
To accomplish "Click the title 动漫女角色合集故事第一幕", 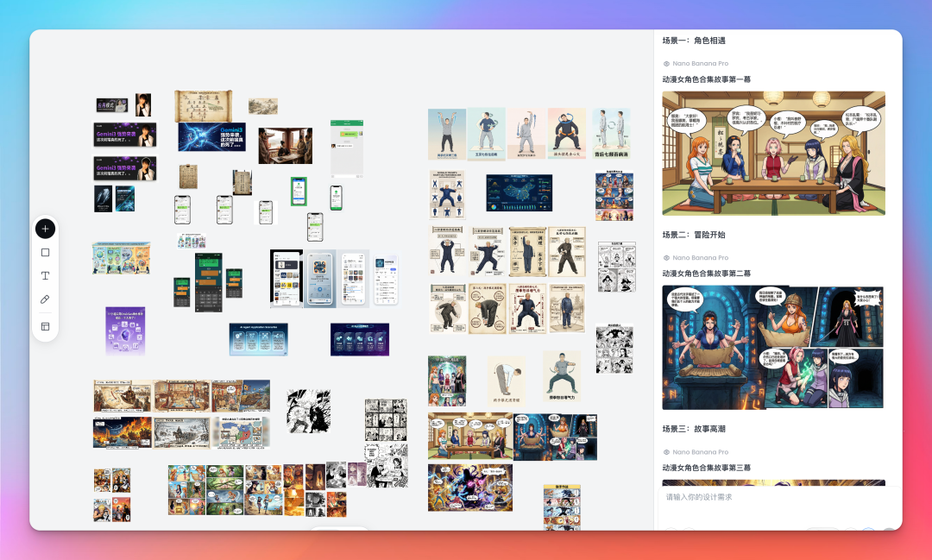I will 706,79.
